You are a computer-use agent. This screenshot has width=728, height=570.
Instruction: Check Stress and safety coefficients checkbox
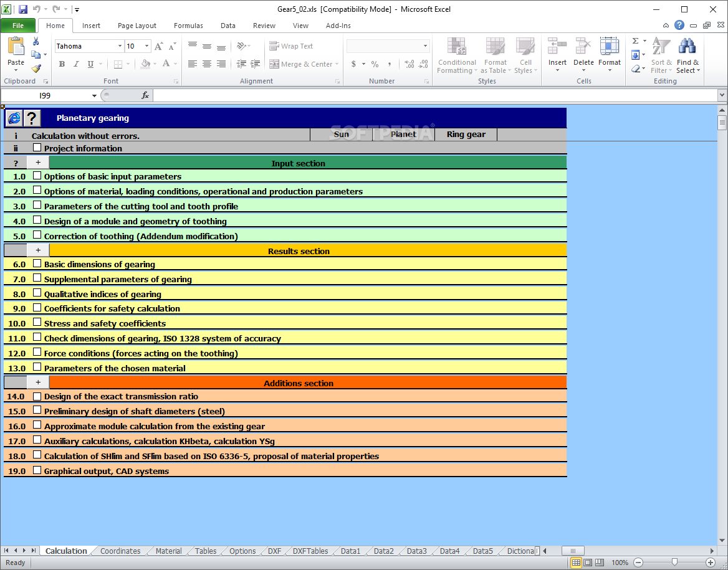(37, 322)
